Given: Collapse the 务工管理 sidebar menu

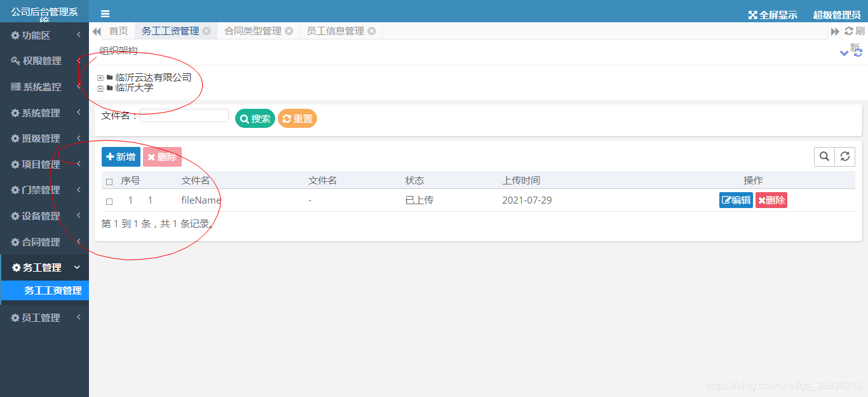Looking at the screenshot, I should [x=44, y=268].
